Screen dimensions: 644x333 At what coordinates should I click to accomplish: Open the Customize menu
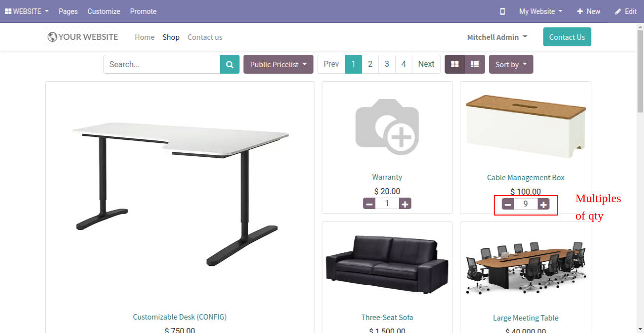[x=104, y=11]
